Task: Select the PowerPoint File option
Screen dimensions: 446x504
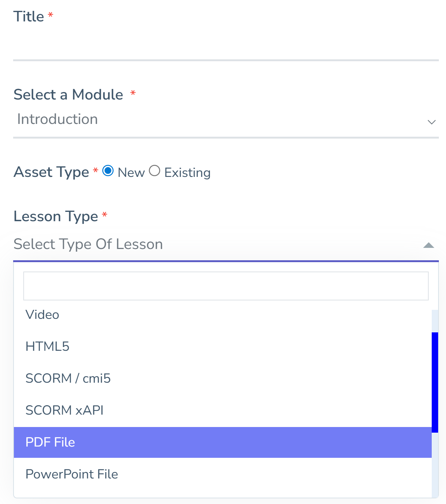Action: (x=72, y=474)
